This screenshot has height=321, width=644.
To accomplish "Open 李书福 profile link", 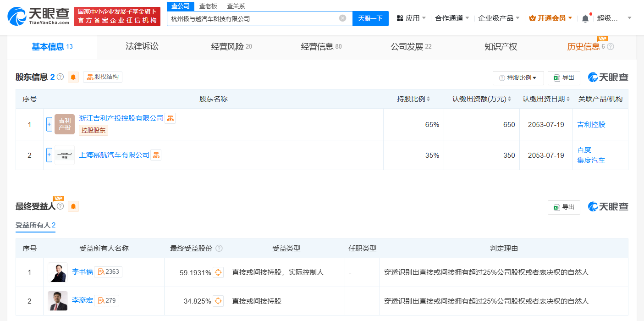I will pyautogui.click(x=82, y=272).
